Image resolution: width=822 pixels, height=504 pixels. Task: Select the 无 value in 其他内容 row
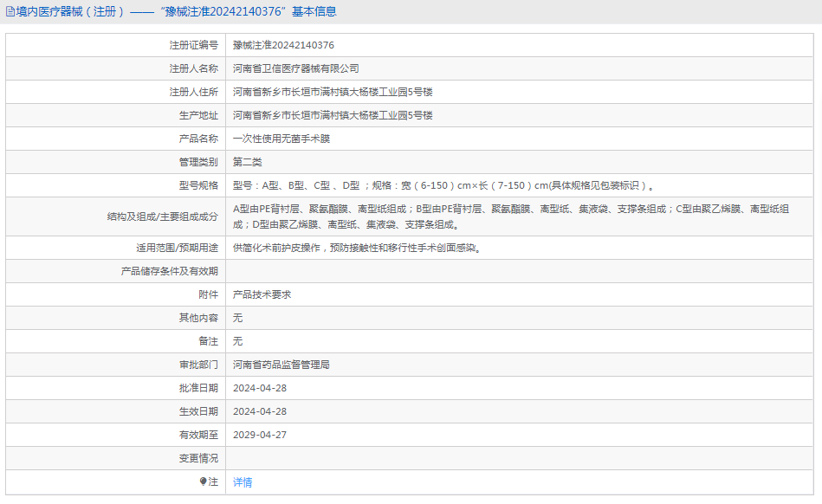(x=237, y=318)
